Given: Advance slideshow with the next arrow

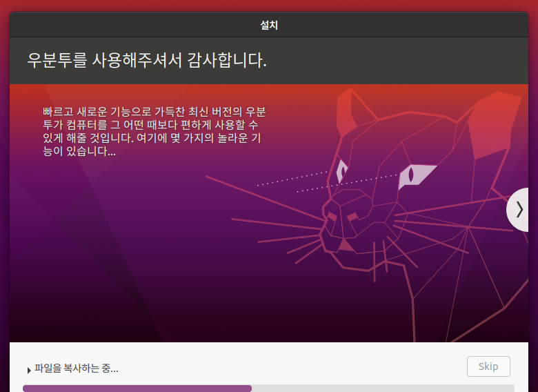Looking at the screenshot, I should [x=519, y=210].
